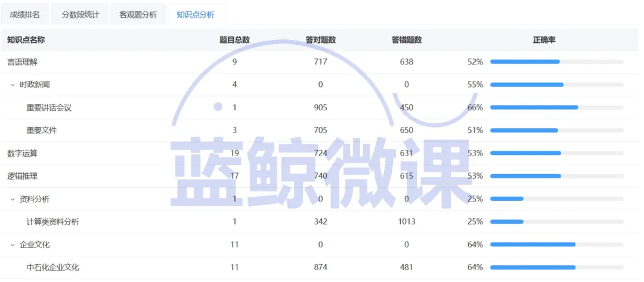
Task: Select the 数字运算 row name
Action: tap(23, 153)
